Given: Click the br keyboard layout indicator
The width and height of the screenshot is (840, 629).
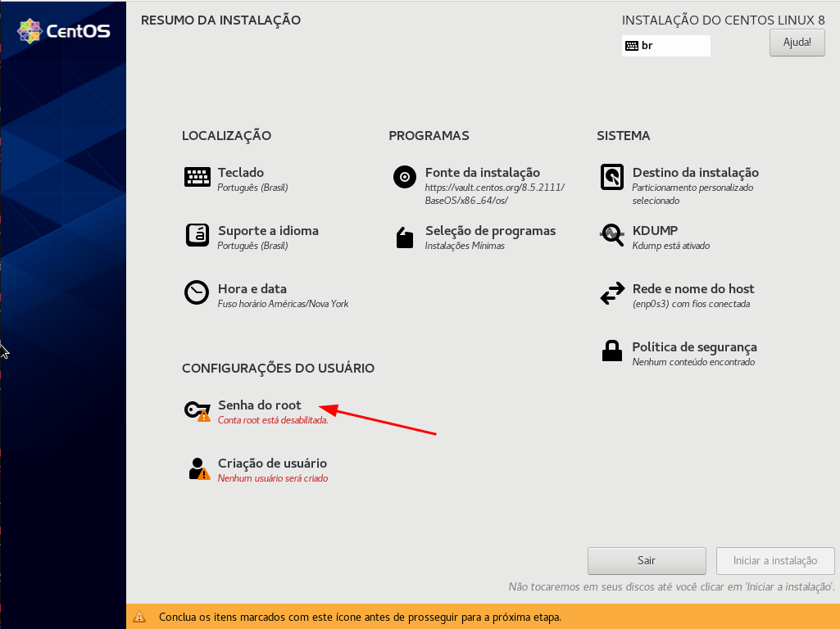Looking at the screenshot, I should pos(666,46).
